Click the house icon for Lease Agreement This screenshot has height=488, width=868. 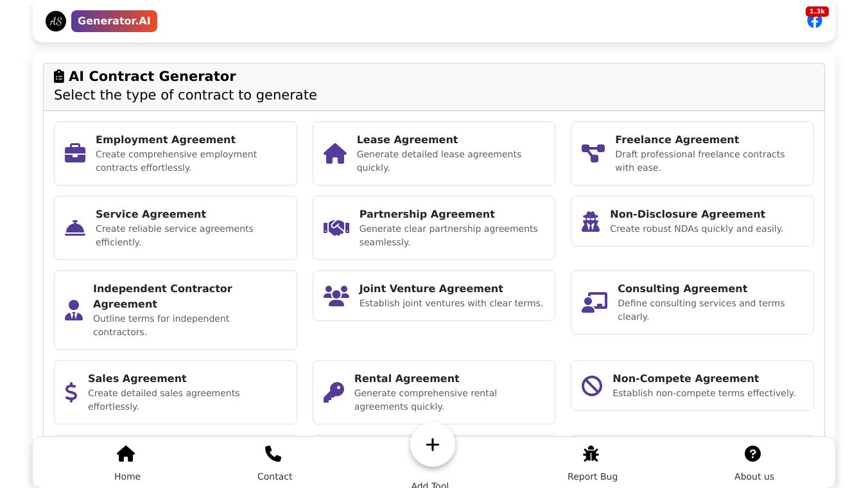coord(335,153)
